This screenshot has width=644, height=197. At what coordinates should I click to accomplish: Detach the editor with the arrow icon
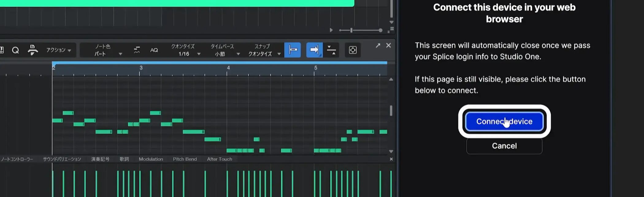pyautogui.click(x=378, y=45)
